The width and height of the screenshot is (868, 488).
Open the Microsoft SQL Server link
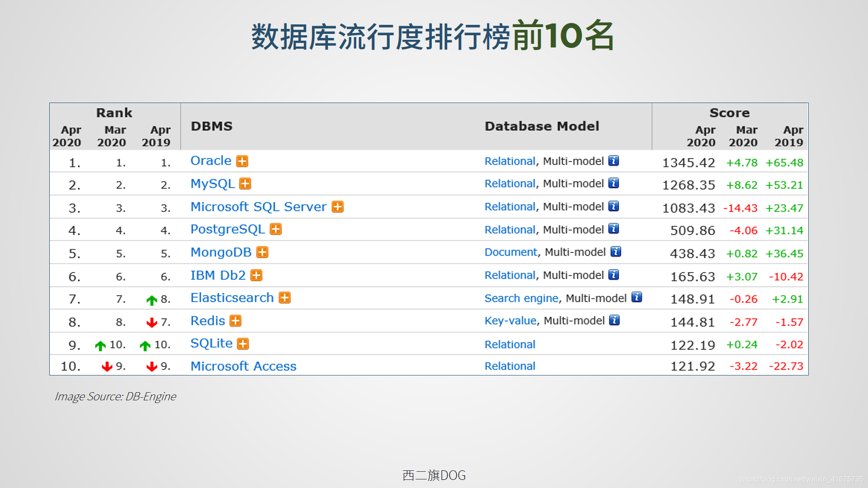pos(259,207)
